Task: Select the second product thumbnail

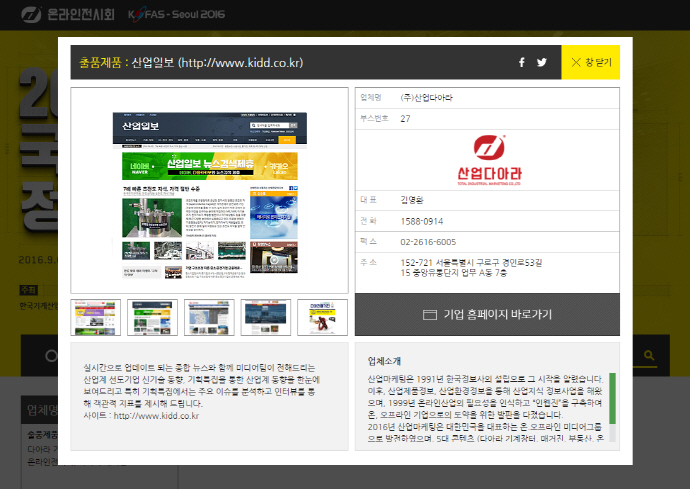Action: point(152,316)
